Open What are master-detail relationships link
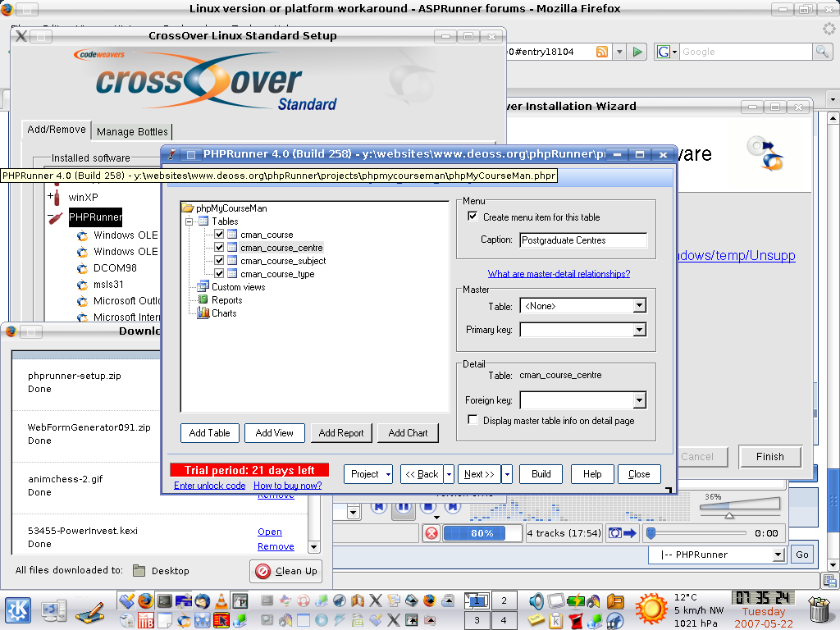 559,274
